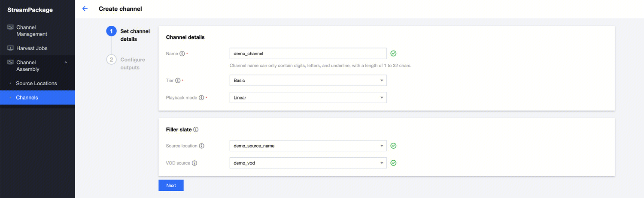644x198 pixels.
Task: Click the back arrow icon
Action: (x=85, y=9)
